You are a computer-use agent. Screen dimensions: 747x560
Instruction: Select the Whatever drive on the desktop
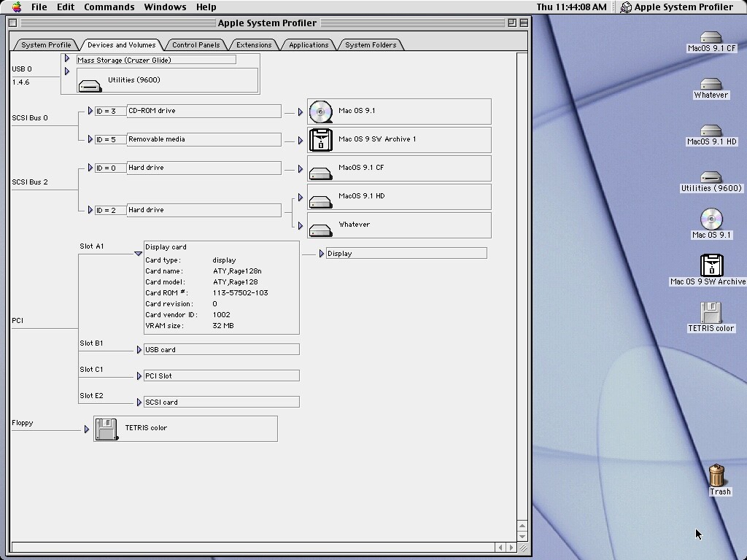pyautogui.click(x=711, y=84)
